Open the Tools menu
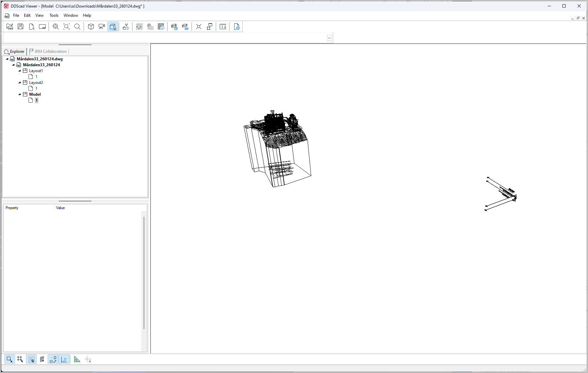The height and width of the screenshot is (373, 588). click(54, 15)
